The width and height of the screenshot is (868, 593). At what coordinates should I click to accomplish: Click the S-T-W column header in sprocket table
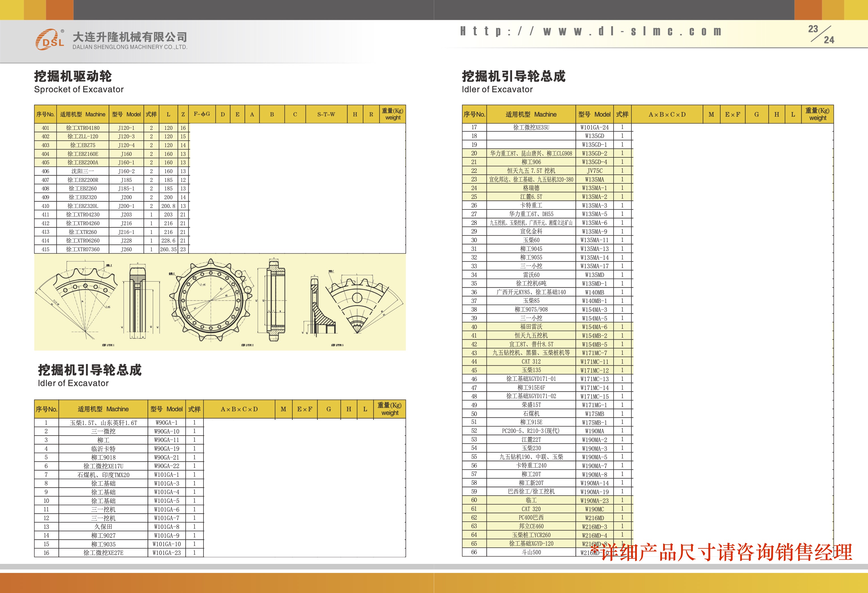[326, 114]
